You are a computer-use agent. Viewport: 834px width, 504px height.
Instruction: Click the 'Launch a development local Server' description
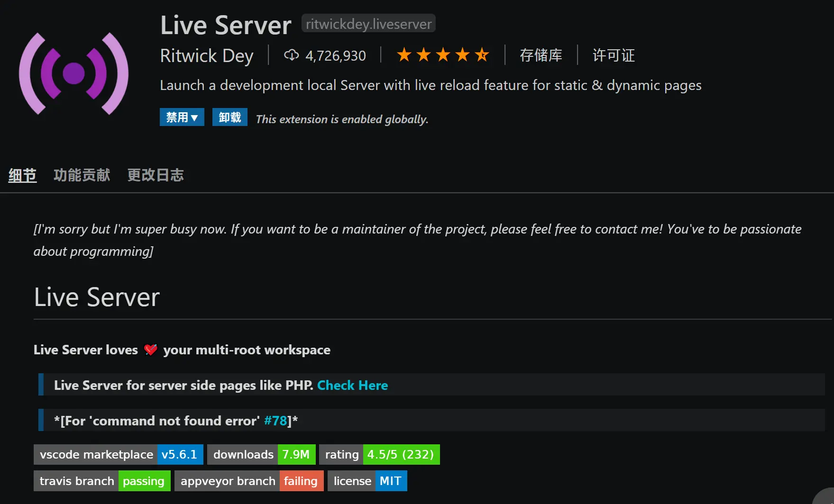(x=431, y=85)
